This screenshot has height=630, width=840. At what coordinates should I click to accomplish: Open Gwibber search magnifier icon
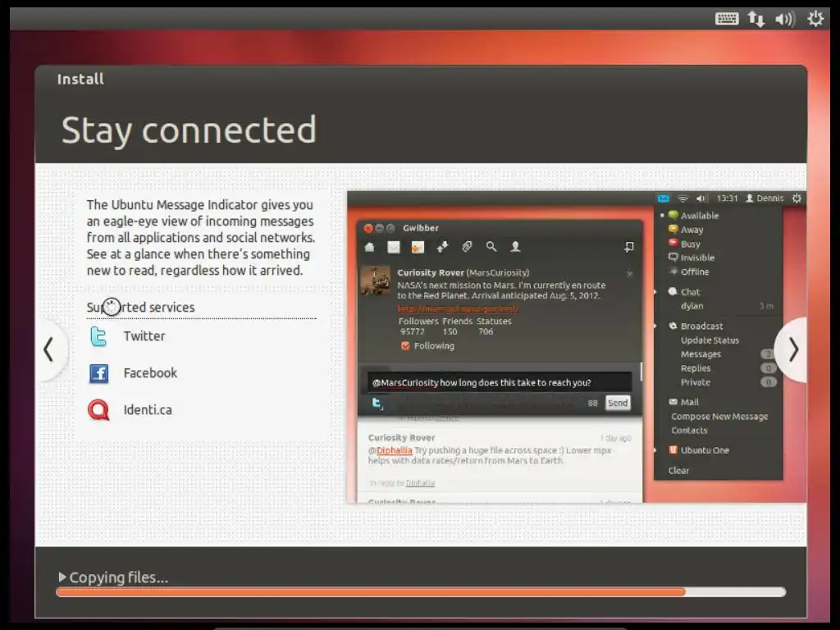491,247
